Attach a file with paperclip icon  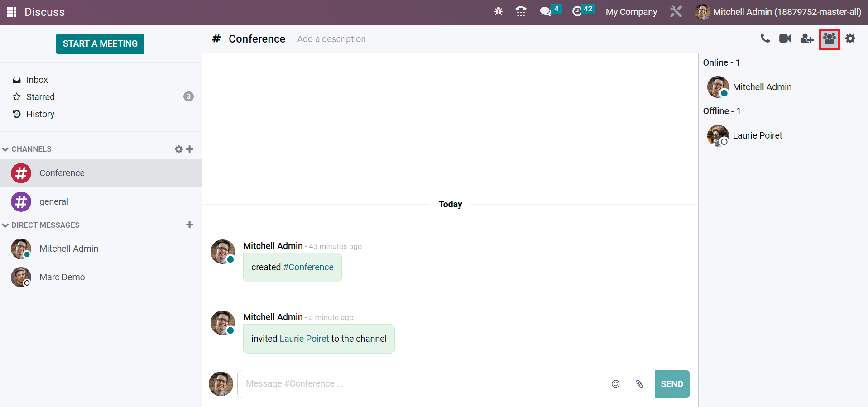pos(639,384)
